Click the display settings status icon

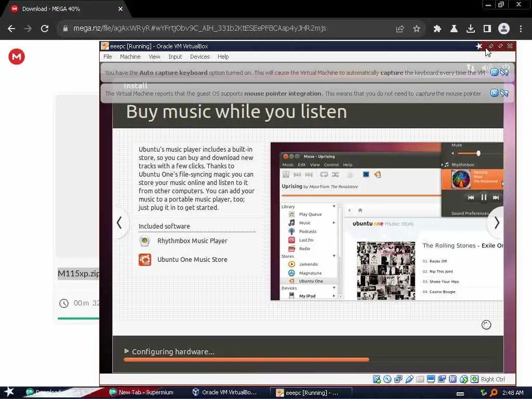point(431,379)
